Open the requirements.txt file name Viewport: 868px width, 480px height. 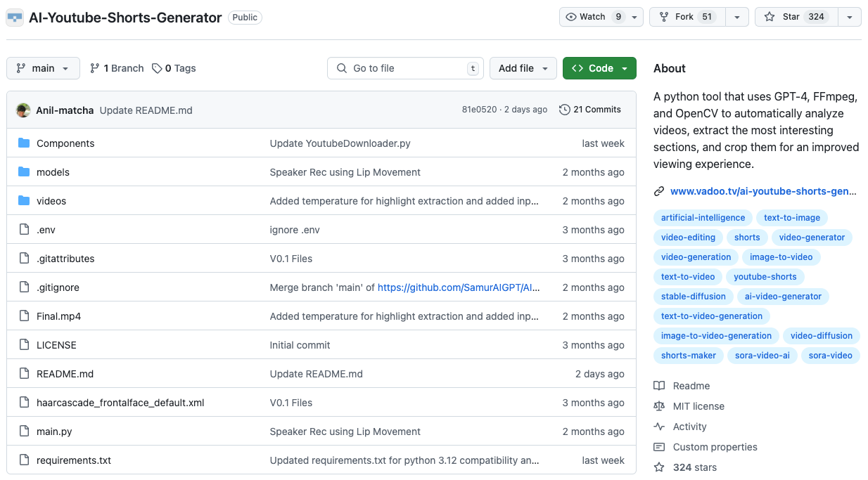pyautogui.click(x=74, y=460)
